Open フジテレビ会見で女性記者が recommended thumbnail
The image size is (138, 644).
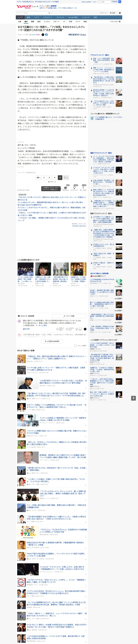[x=26, y=269]
